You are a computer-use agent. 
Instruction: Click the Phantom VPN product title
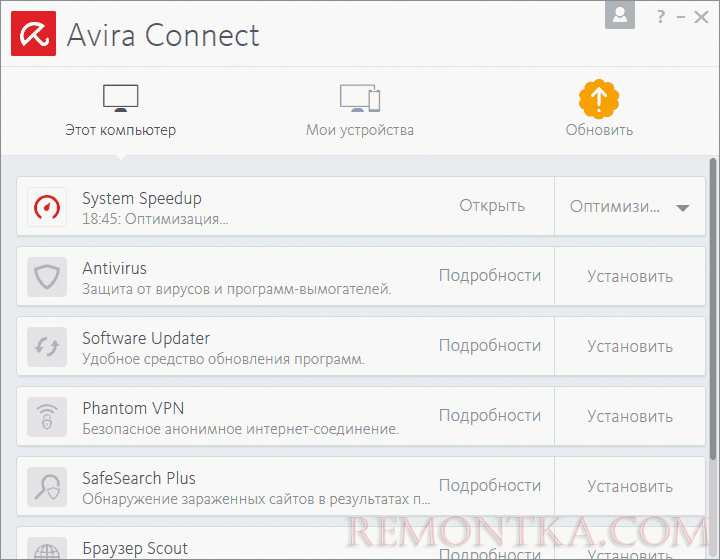(x=133, y=408)
